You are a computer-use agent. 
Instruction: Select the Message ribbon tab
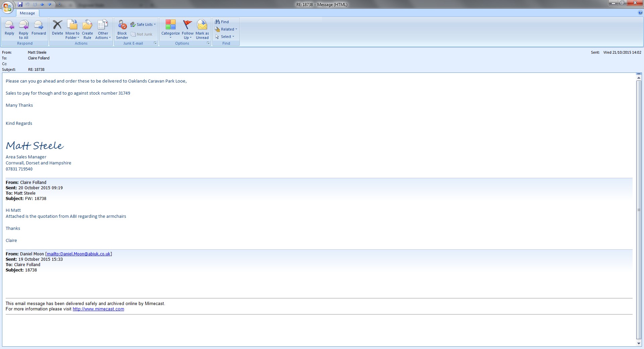27,13
